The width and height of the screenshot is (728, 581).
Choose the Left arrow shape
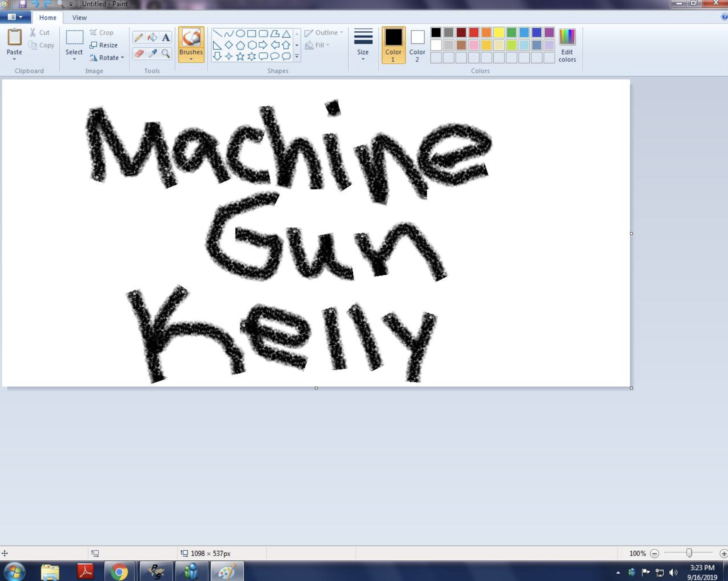[x=275, y=45]
